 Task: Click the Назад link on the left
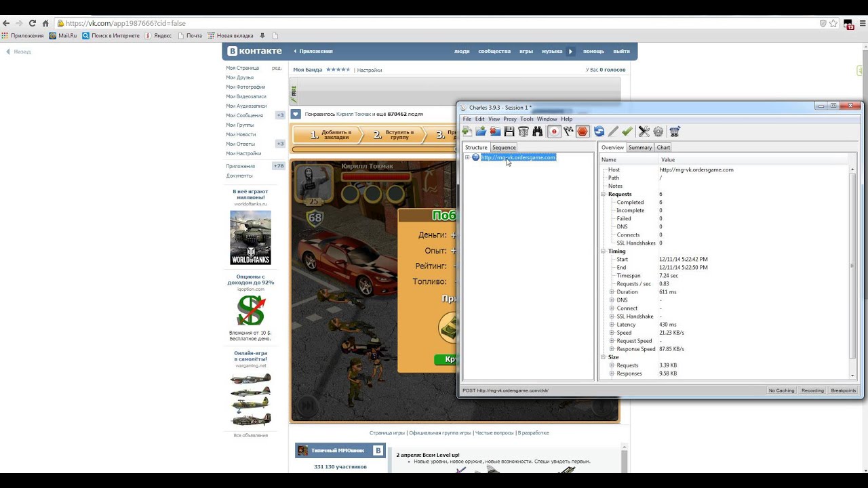tap(18, 52)
